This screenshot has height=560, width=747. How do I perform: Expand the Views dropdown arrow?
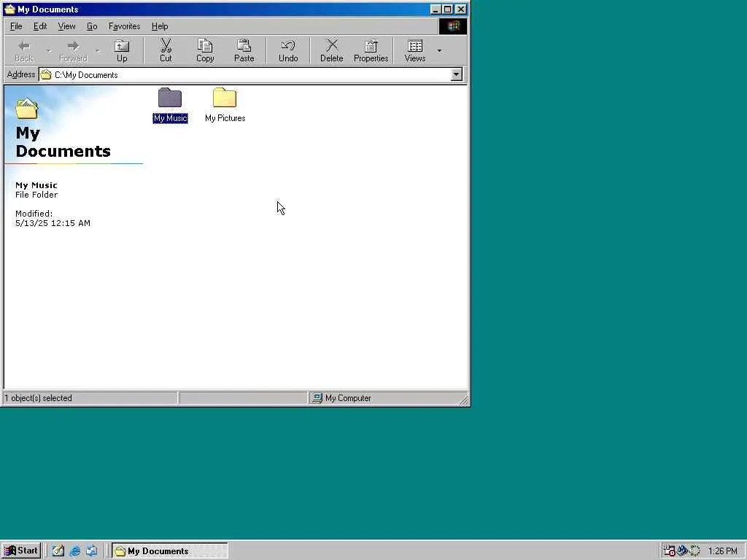[x=439, y=50]
